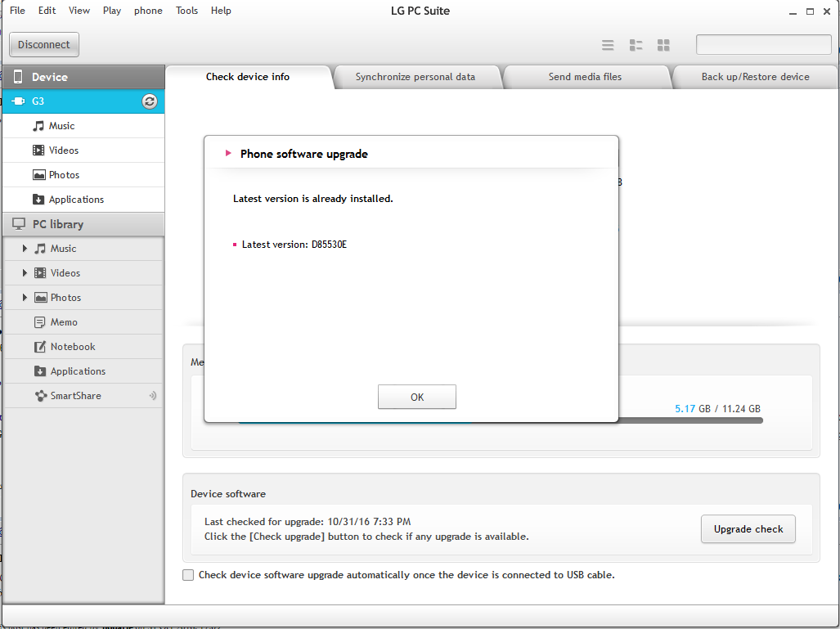Click the PC library Music note icon
This screenshot has height=629, width=840.
click(40, 249)
